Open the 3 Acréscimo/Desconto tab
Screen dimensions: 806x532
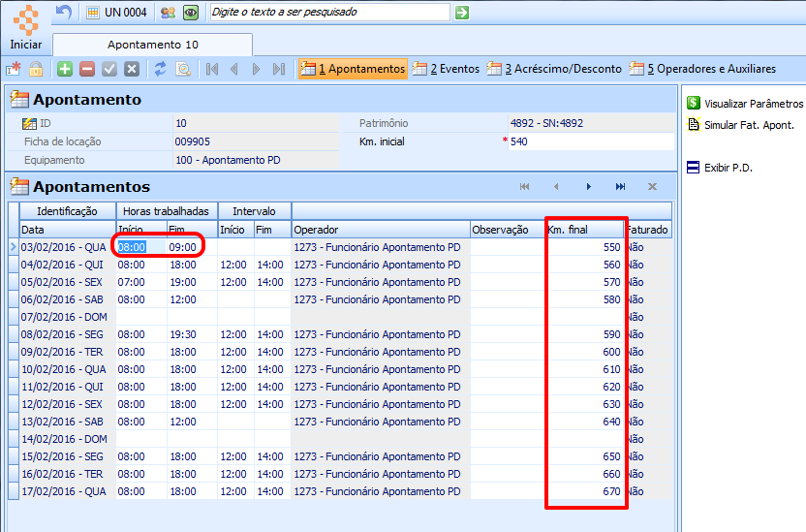554,69
